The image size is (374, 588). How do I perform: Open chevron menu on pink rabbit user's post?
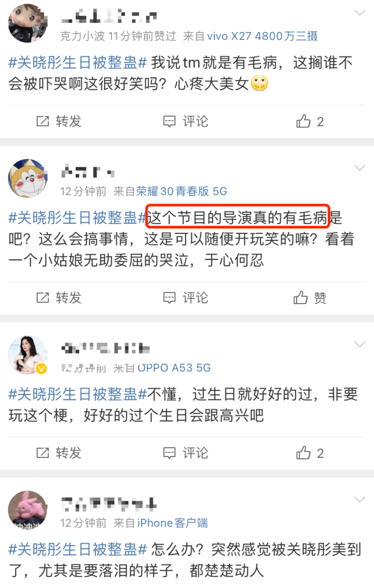[x=360, y=499]
